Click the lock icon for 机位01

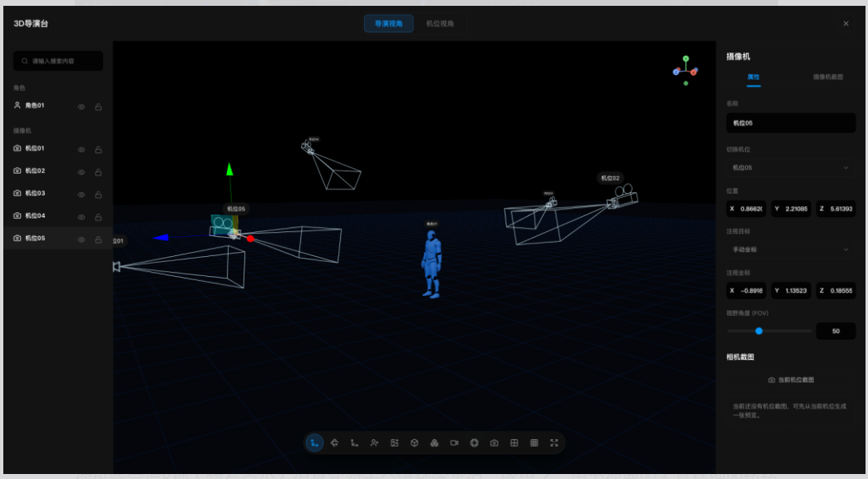click(98, 150)
